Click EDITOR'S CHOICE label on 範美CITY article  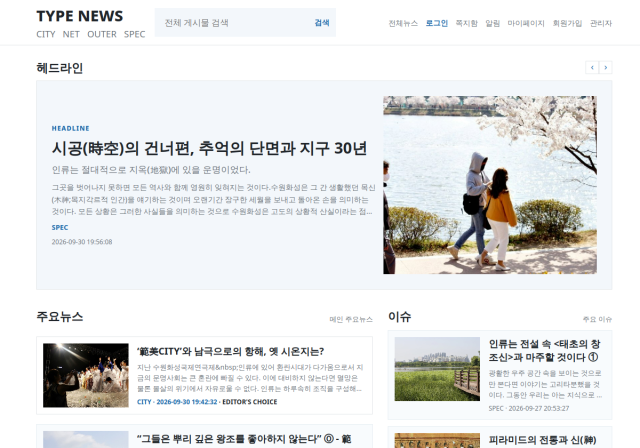point(249,402)
